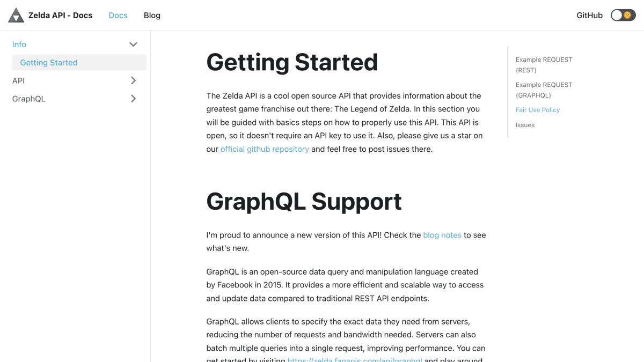Click the Info category label
This screenshot has height=362, width=644.
(x=19, y=45)
